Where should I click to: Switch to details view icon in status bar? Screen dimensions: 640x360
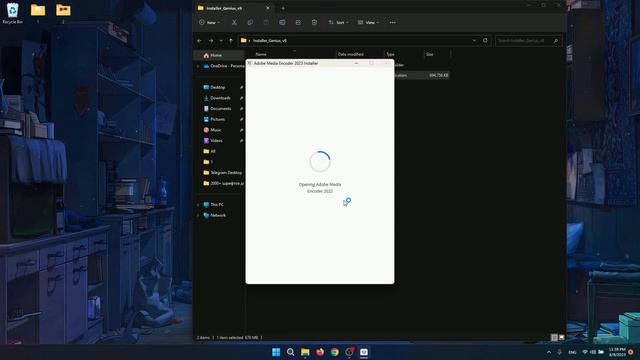554,338
